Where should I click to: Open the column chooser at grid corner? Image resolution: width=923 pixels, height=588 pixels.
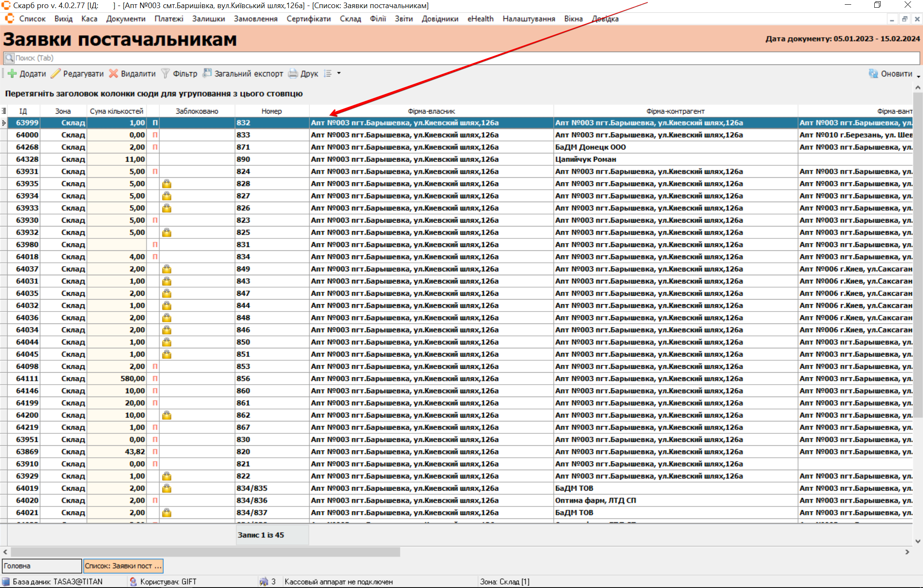pyautogui.click(x=4, y=111)
